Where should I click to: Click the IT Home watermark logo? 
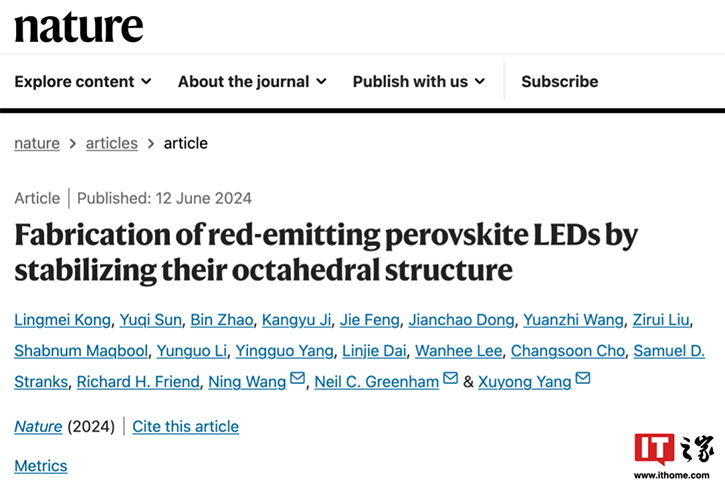[674, 455]
